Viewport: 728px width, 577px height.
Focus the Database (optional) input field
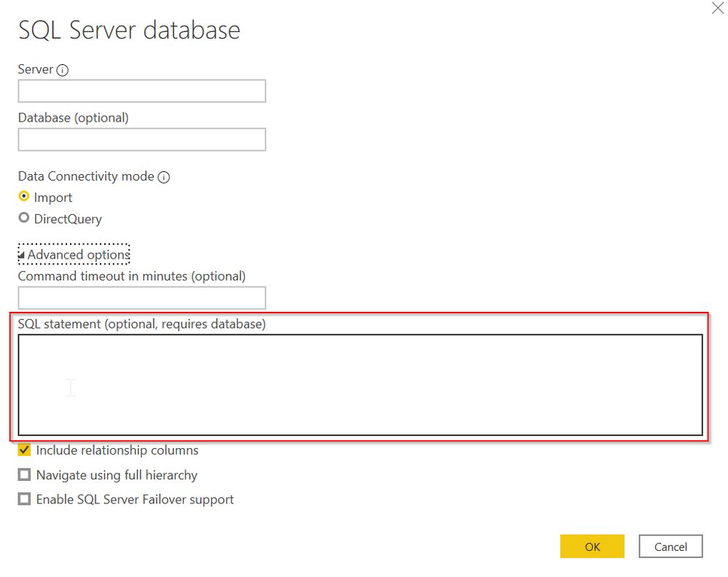coord(142,139)
